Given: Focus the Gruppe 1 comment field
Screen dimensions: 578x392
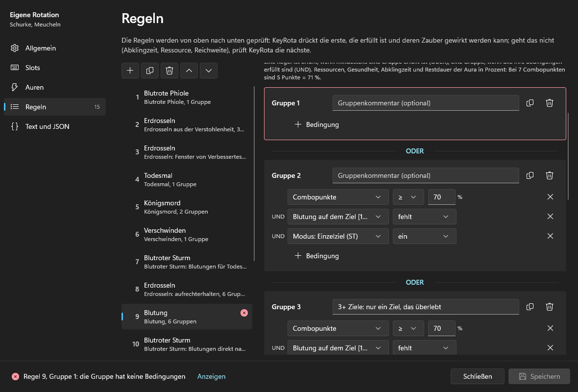Looking at the screenshot, I should (426, 103).
